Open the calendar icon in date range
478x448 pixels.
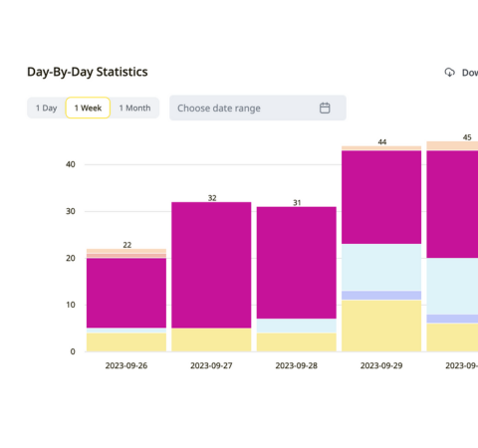325,108
